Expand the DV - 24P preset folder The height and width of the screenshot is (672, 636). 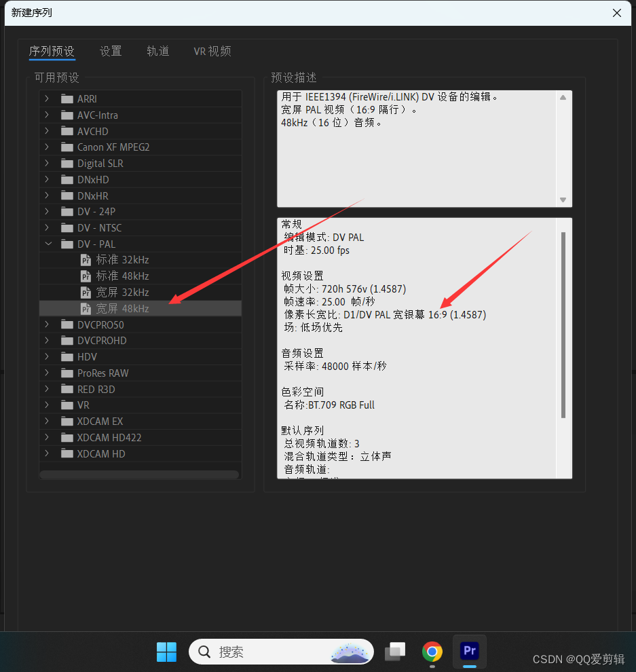(47, 211)
